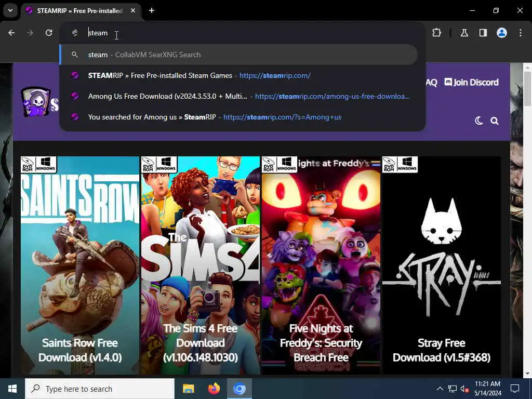The width and height of the screenshot is (532, 399).
Task: Click DVD ROM badge on Saints Row
Action: coord(28,165)
